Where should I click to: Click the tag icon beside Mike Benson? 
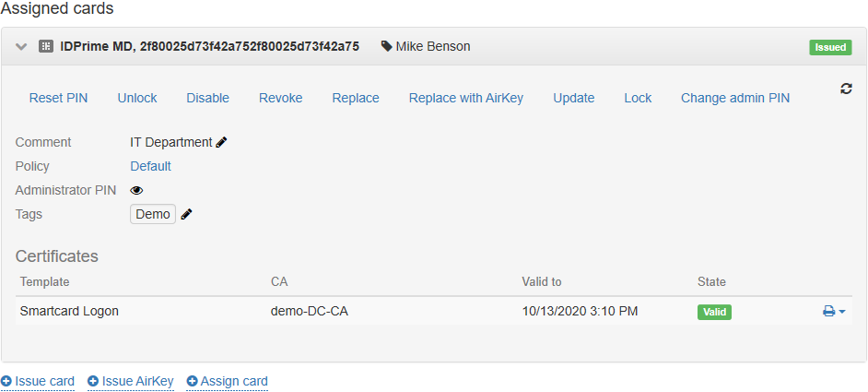point(386,46)
